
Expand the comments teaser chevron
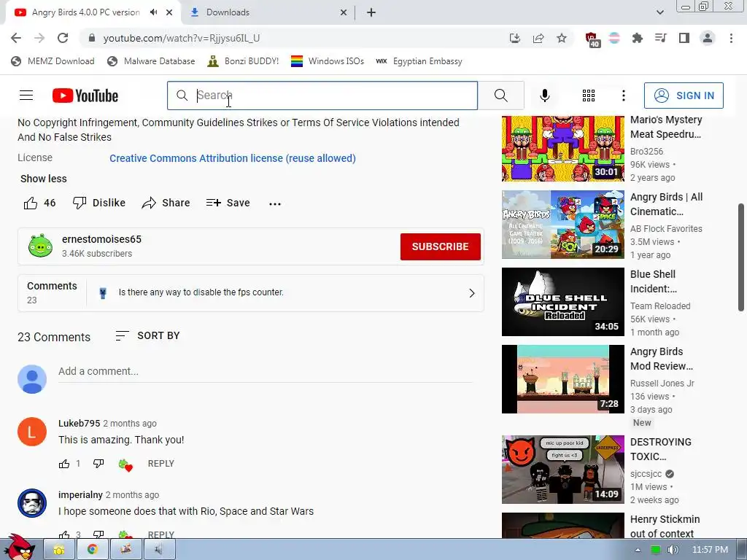[x=472, y=293]
